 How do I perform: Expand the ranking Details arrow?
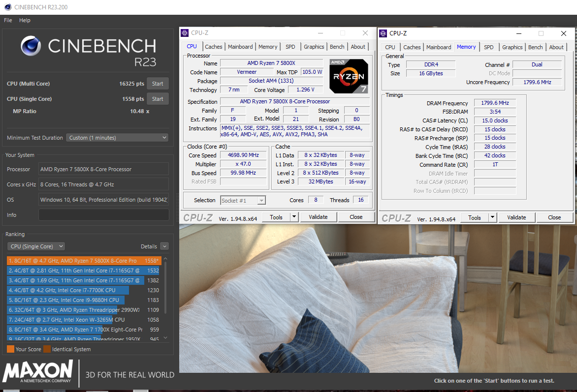(164, 246)
